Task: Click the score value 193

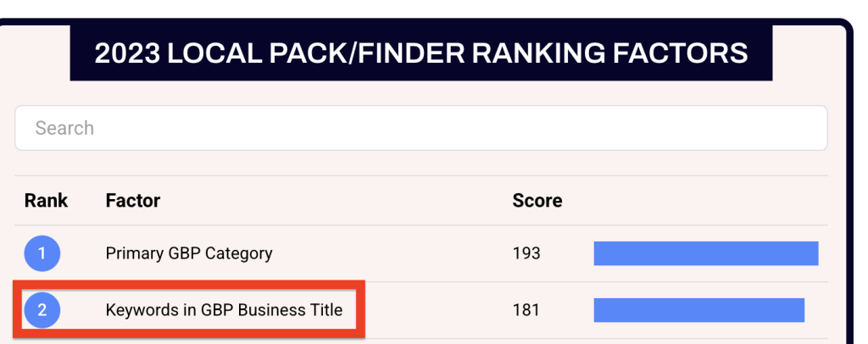Action: pos(526,253)
